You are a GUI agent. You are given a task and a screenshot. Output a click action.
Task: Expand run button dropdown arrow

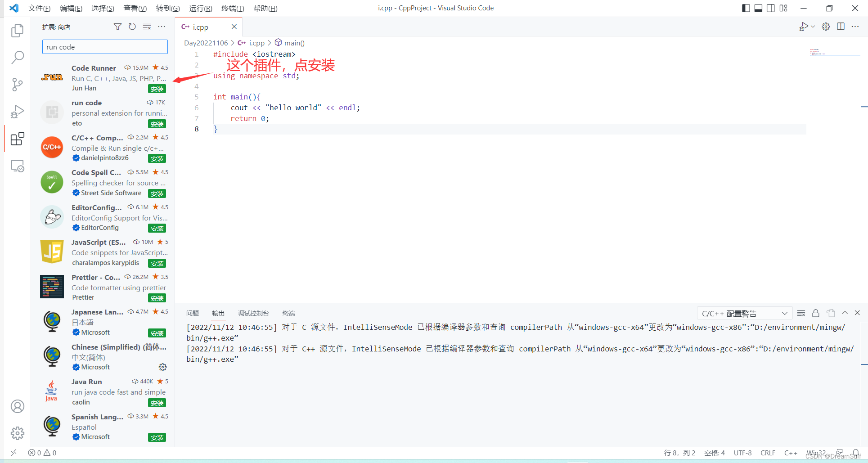point(813,27)
